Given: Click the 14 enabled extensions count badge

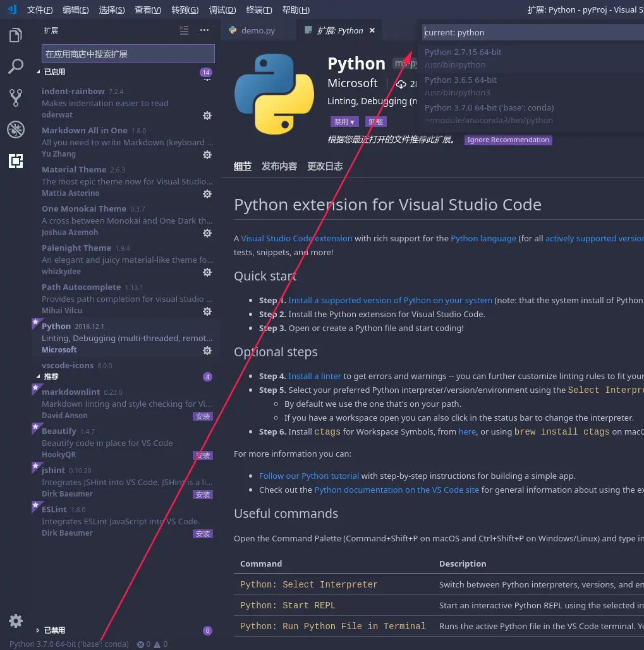Looking at the screenshot, I should (206, 72).
